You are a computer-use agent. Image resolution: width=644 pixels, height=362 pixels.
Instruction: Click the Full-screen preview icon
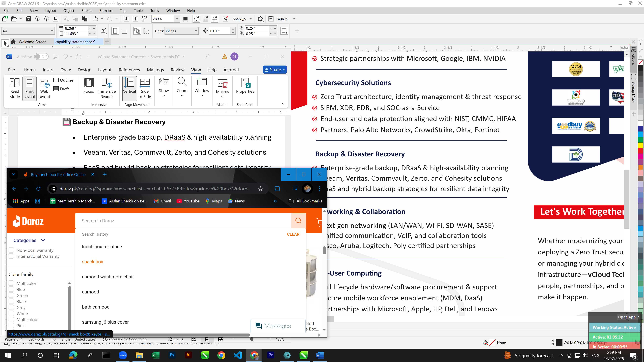(185, 19)
